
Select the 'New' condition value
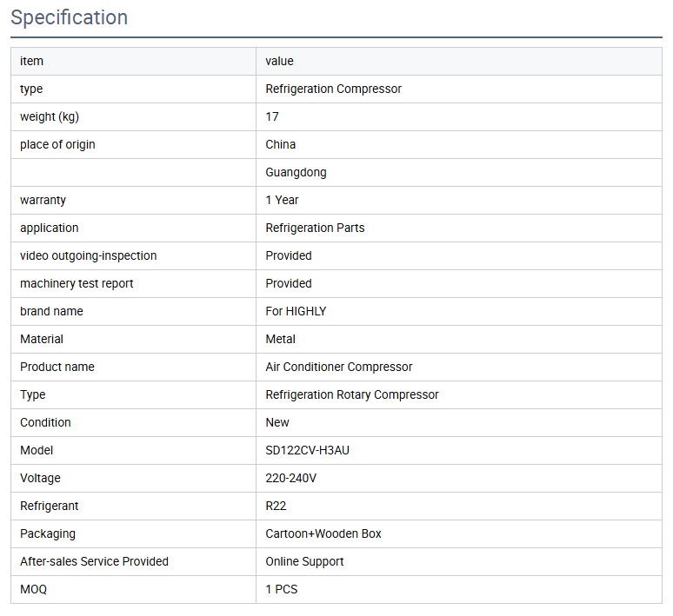tap(277, 422)
